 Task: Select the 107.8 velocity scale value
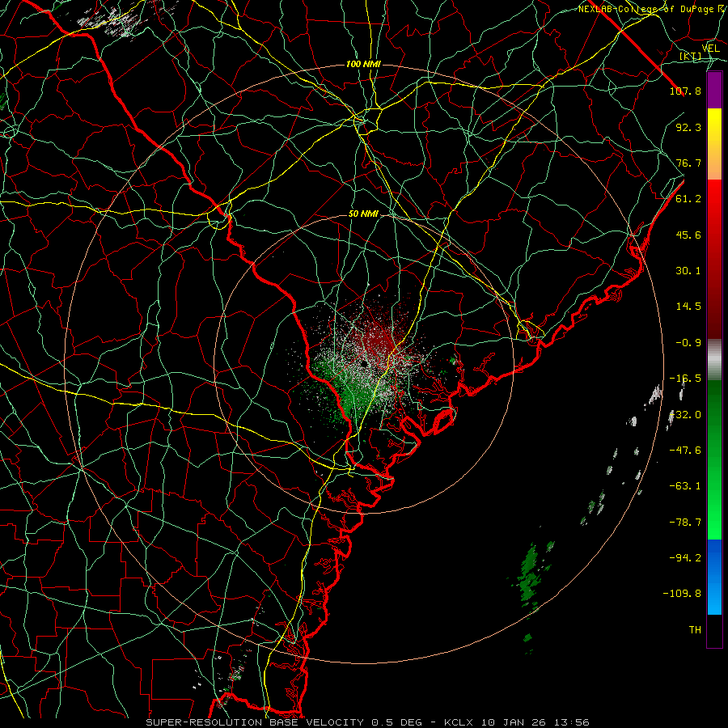pyautogui.click(x=685, y=91)
